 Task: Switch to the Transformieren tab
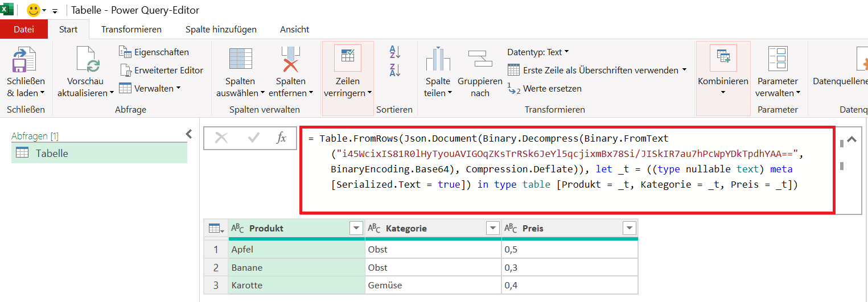[x=131, y=29]
